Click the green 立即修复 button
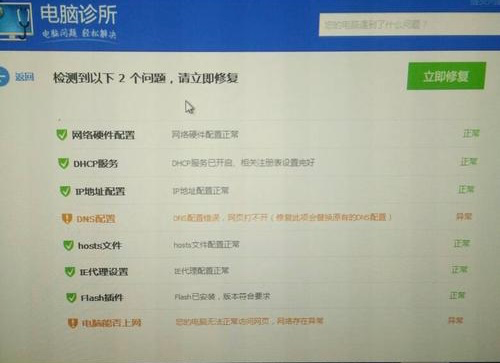 tap(446, 76)
